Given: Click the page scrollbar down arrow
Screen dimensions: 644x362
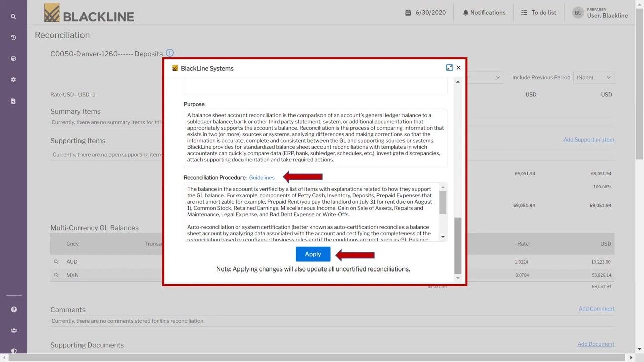Looking at the screenshot, I should [640, 349].
